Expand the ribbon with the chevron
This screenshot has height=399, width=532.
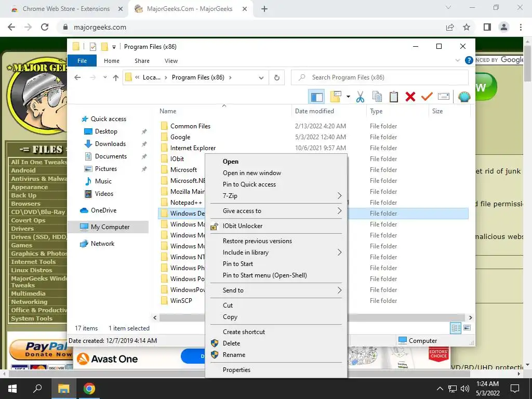click(457, 60)
